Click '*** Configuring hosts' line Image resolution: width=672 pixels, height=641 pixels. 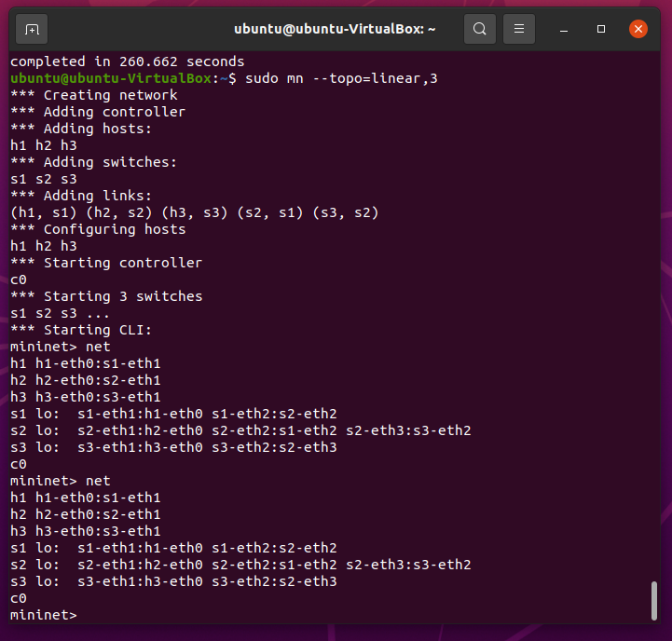[x=98, y=229]
